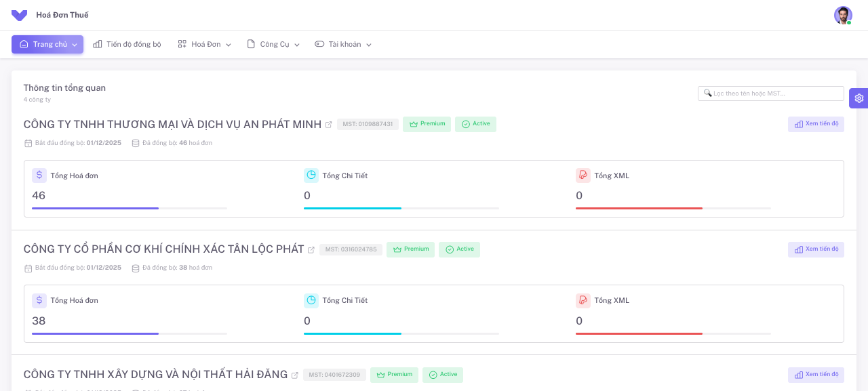Click Premium badge of TÂN LỘC PHÁT
This screenshot has width=868, height=391.
[x=410, y=249]
